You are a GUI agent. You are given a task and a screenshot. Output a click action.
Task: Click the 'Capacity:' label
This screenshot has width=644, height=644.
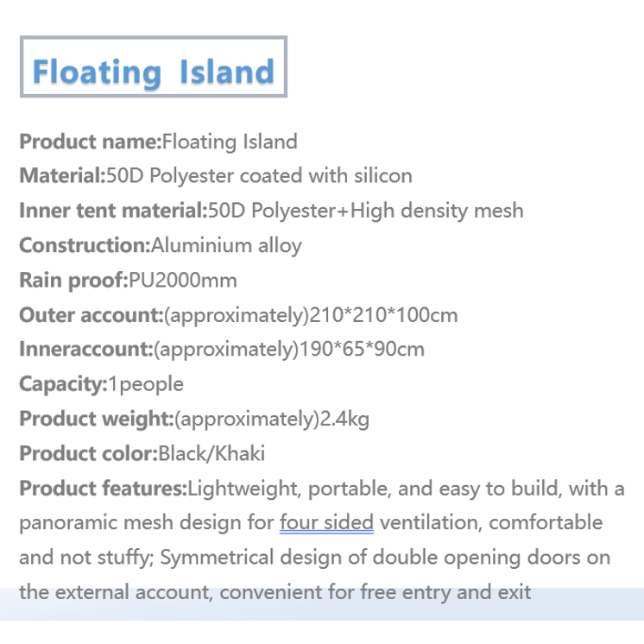point(63,385)
